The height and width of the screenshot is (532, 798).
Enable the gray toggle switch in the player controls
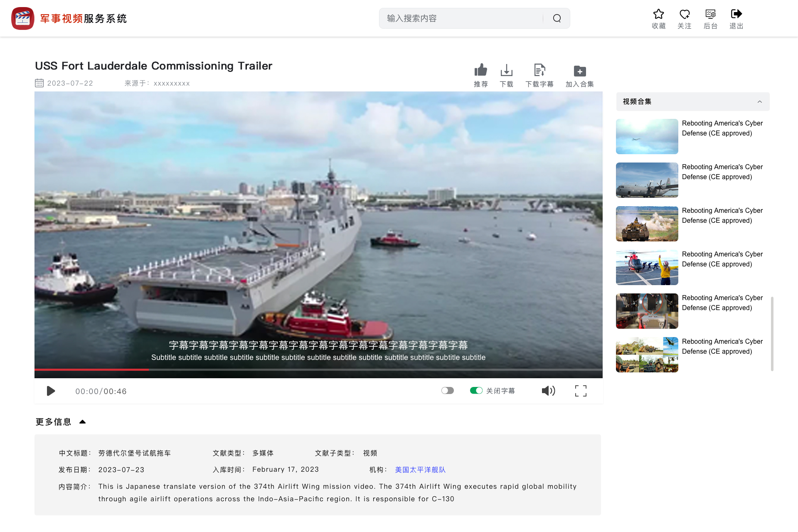tap(448, 390)
